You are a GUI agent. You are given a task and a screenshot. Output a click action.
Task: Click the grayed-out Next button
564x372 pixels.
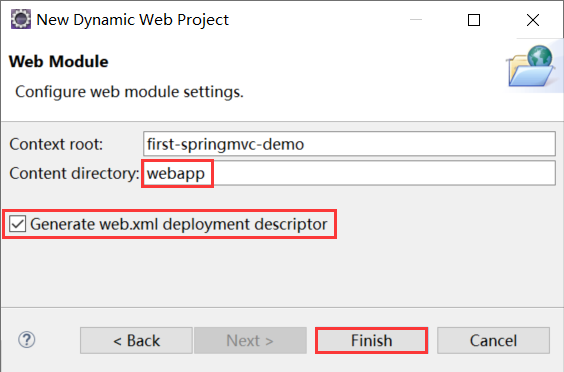coord(250,340)
